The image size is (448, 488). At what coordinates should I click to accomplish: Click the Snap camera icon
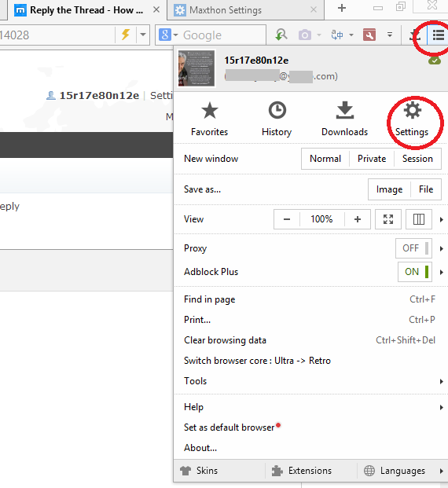click(x=305, y=35)
